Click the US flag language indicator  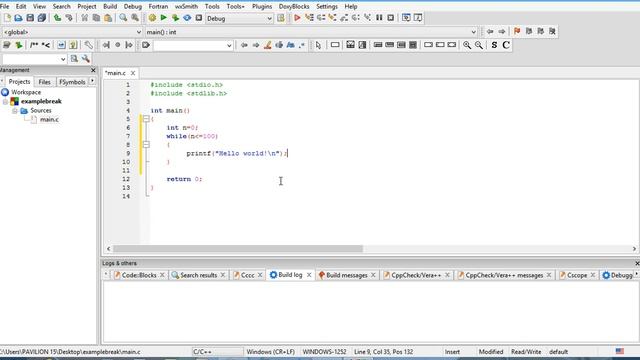(x=620, y=351)
